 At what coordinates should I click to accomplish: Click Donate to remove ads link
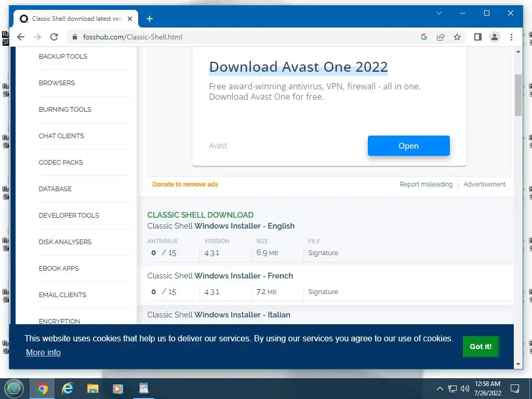pos(185,184)
